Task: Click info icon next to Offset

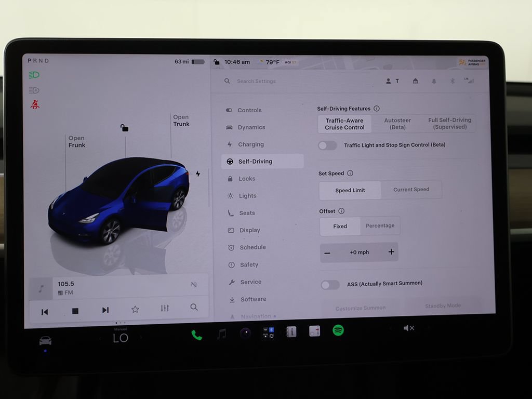Action: click(x=341, y=211)
